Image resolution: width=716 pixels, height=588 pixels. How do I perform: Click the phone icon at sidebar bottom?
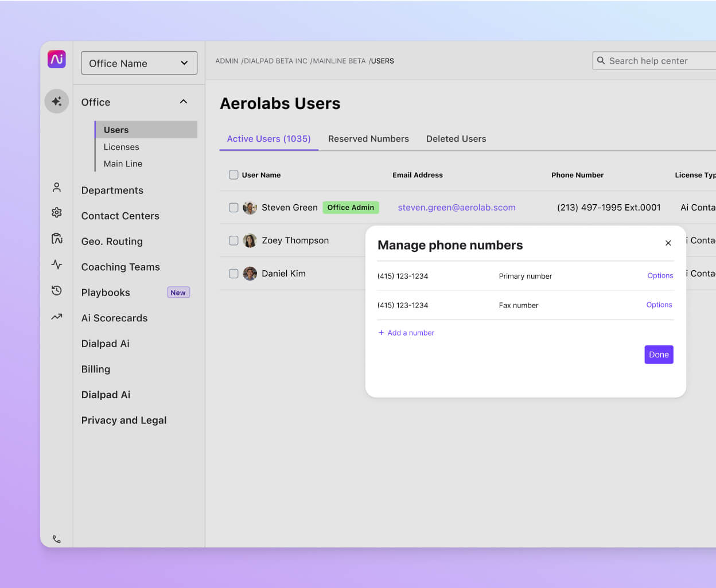(56, 539)
